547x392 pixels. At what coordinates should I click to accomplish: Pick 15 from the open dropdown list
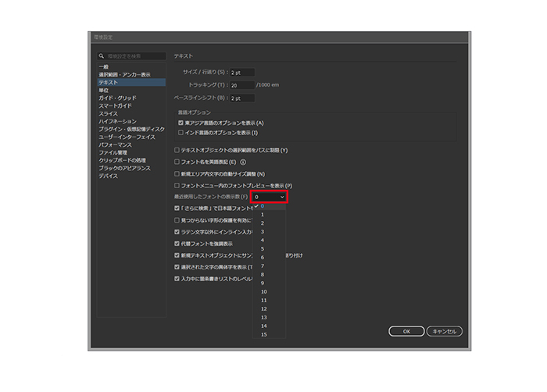[264, 334]
